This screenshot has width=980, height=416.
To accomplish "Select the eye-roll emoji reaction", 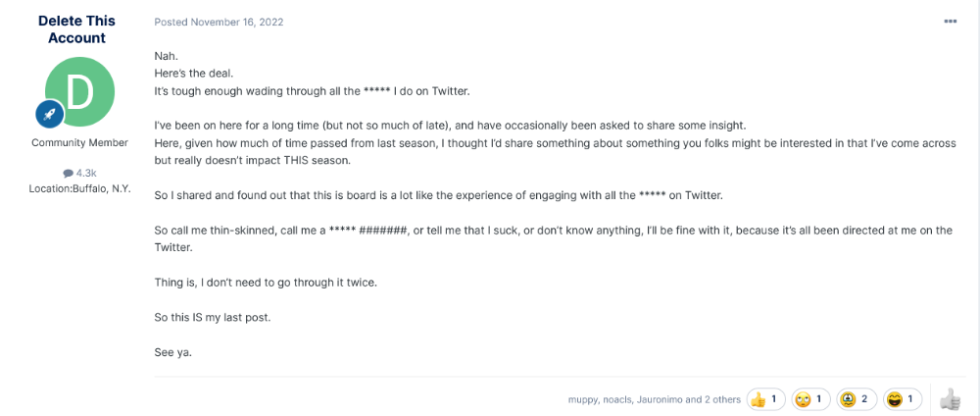I will point(808,398).
